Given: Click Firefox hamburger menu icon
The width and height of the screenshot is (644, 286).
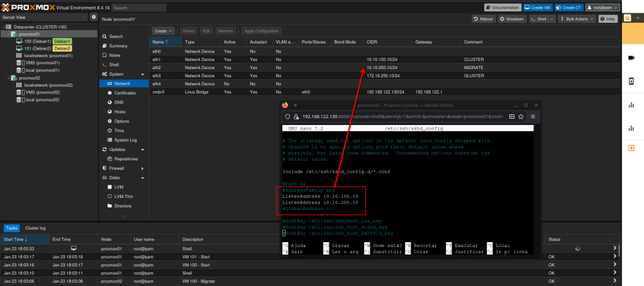Looking at the screenshot, I should tap(533, 116).
